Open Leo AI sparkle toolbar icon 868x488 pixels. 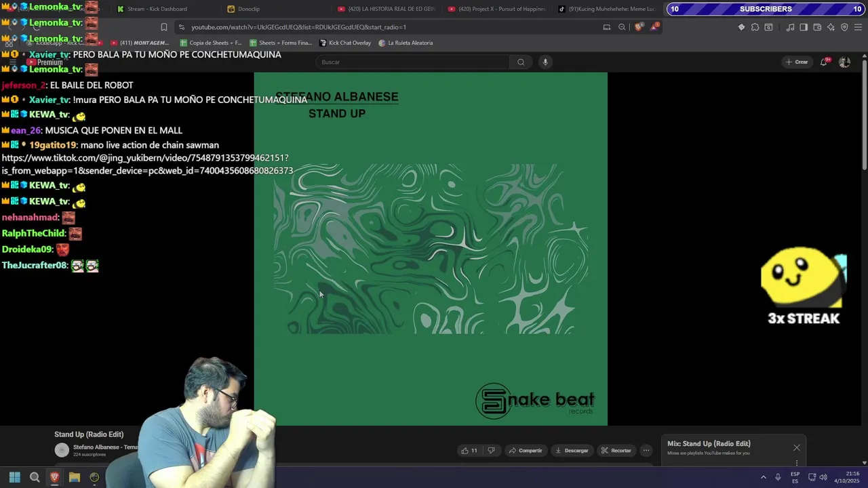pos(831,27)
